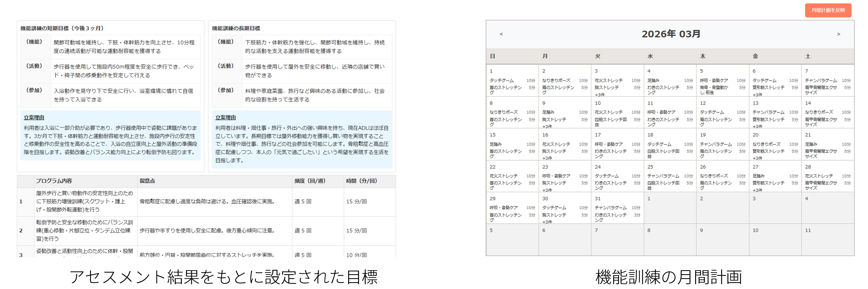The width and height of the screenshot is (868, 289).
Task: Click the 月間計画を反映 button
Action: click(x=828, y=10)
